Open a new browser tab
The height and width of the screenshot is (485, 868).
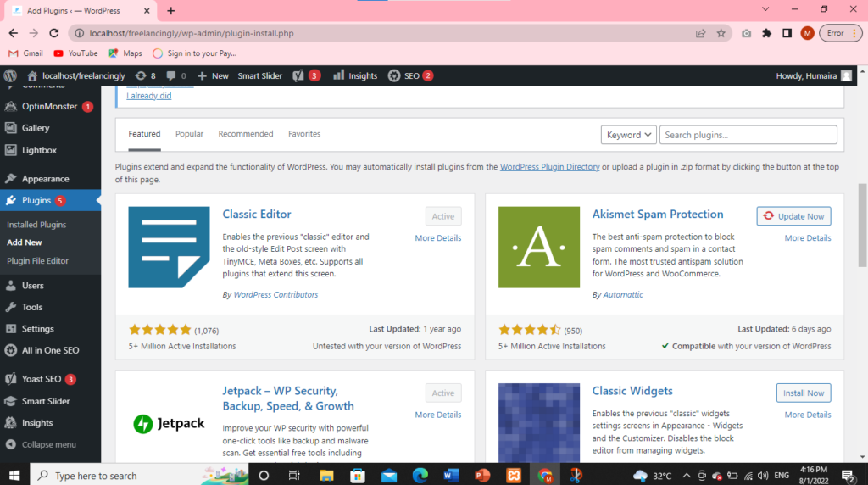click(171, 10)
